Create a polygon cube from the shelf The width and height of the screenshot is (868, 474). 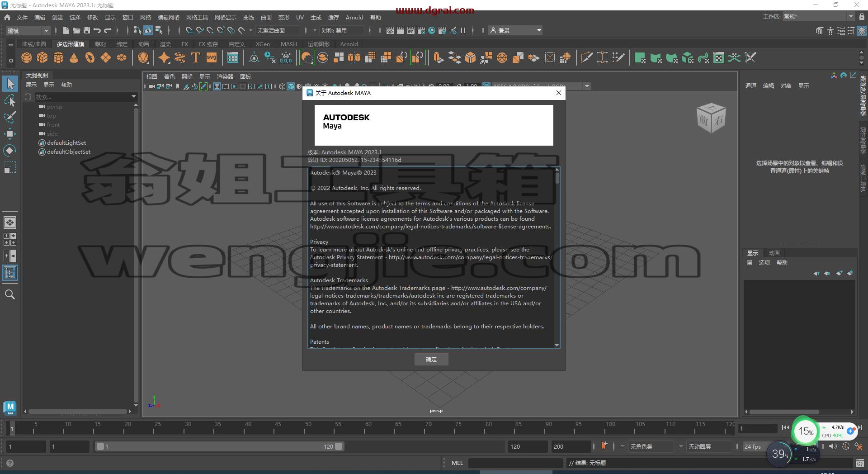coord(42,57)
